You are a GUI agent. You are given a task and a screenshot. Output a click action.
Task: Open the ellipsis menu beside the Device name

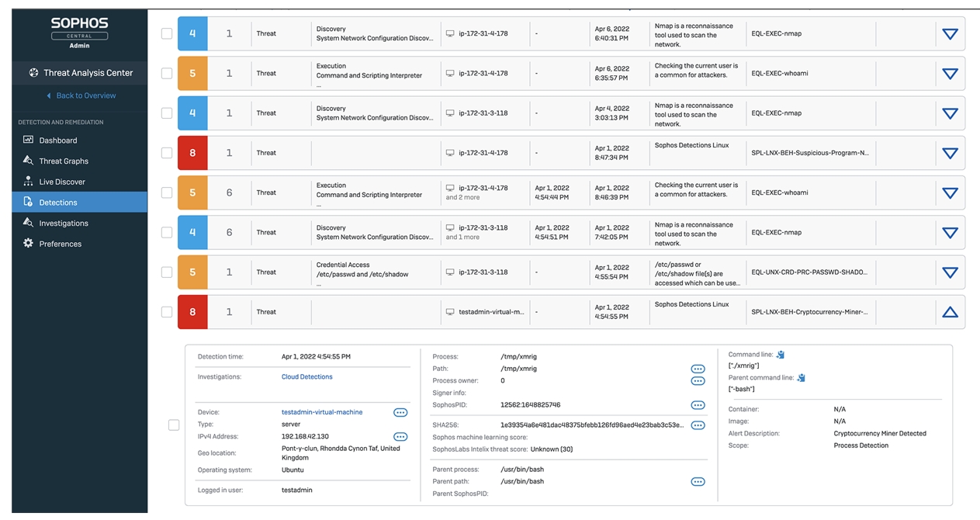tap(400, 412)
